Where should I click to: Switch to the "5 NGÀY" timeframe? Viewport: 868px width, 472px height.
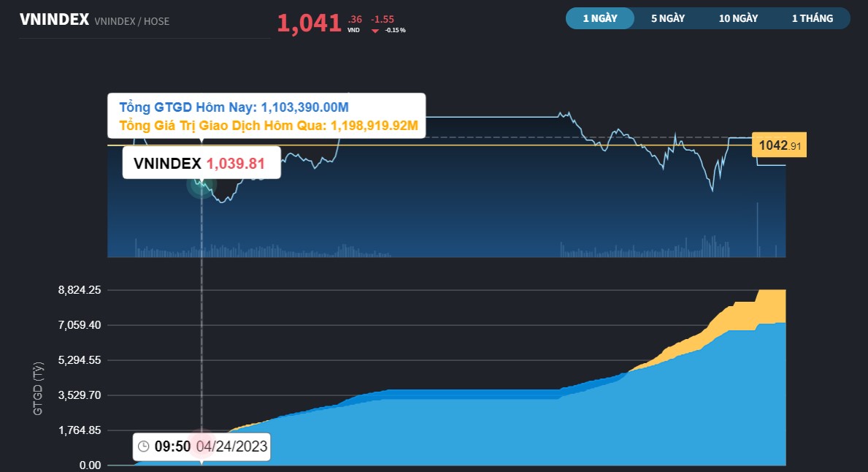point(667,18)
